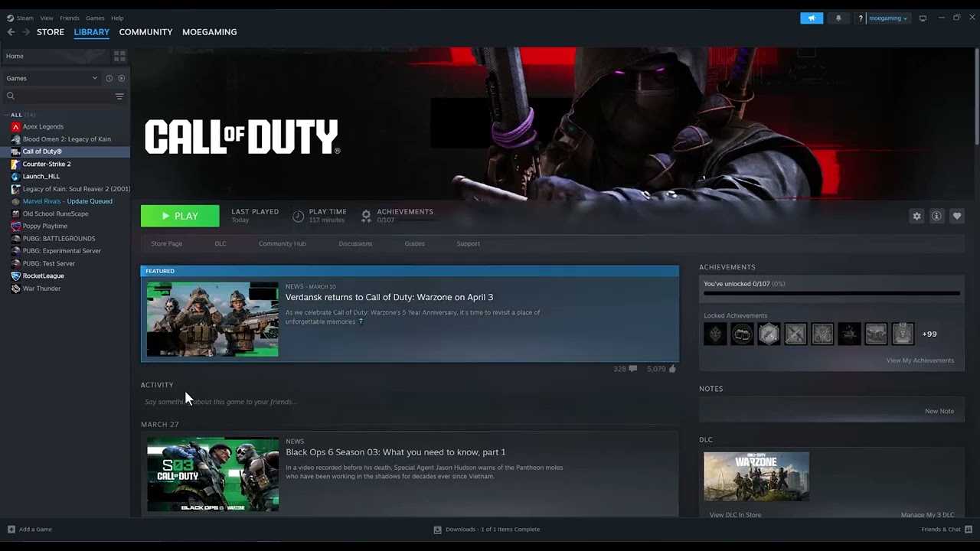This screenshot has height=551, width=980.
Task: Select War Thunder in library
Action: coord(41,289)
